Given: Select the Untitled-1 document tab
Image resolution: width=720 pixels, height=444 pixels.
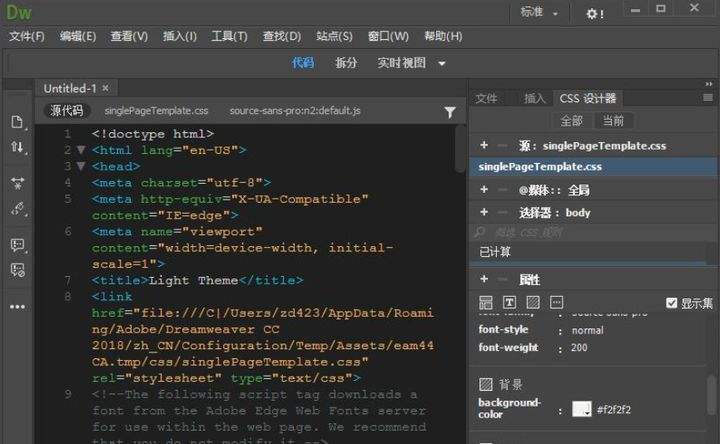Looking at the screenshot, I should tap(70, 88).
